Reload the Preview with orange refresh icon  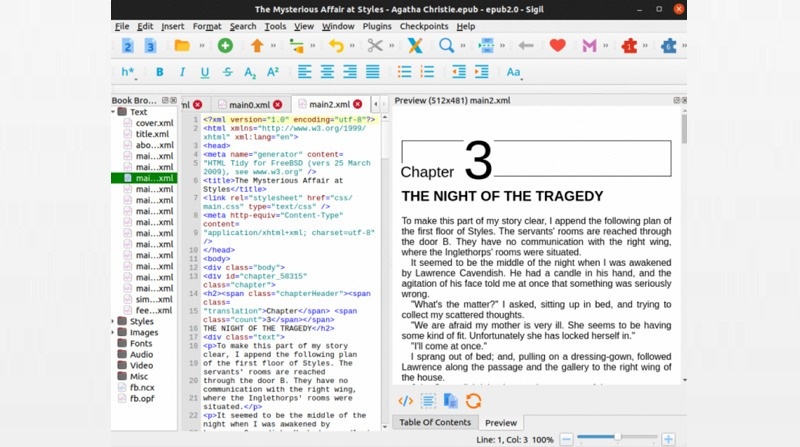[x=473, y=401]
